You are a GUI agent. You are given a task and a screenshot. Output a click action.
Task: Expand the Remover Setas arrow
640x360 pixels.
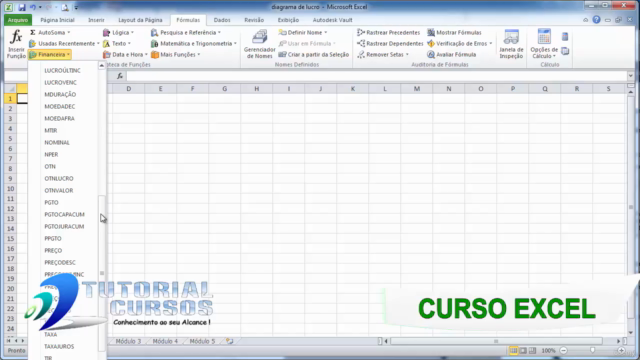[x=407, y=54]
